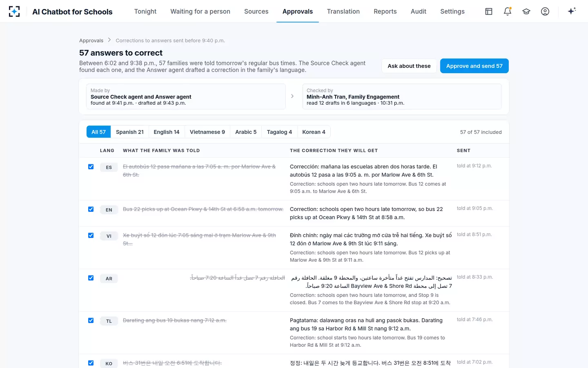Screen dimensions: 588x368
Task: Click the THE CORRECTION THEY WILL GET header
Action: click(334, 150)
